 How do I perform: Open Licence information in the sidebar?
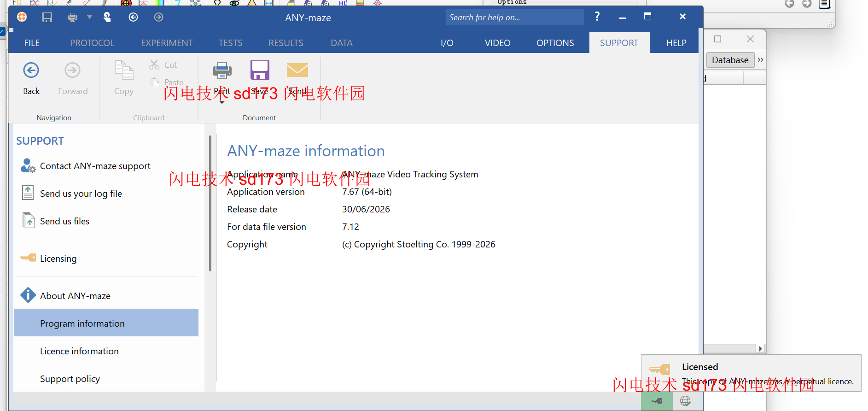(x=79, y=351)
